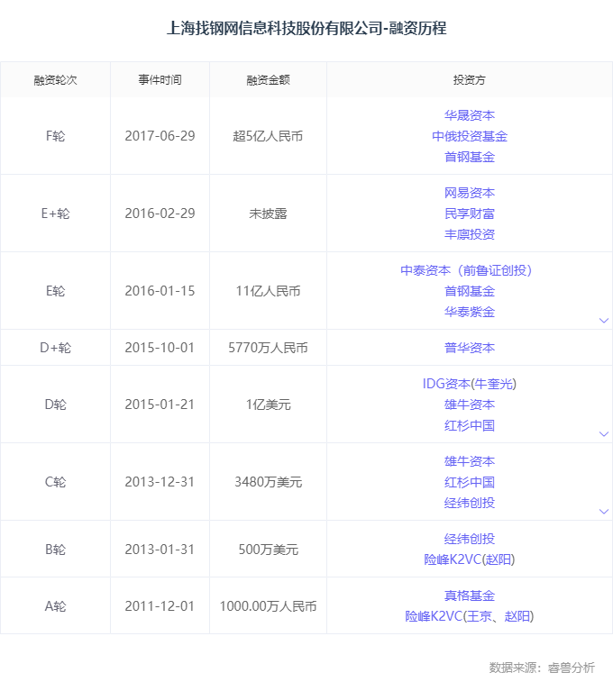Click the amount 3480万美元
This screenshot has height=700, width=613.
click(268, 482)
